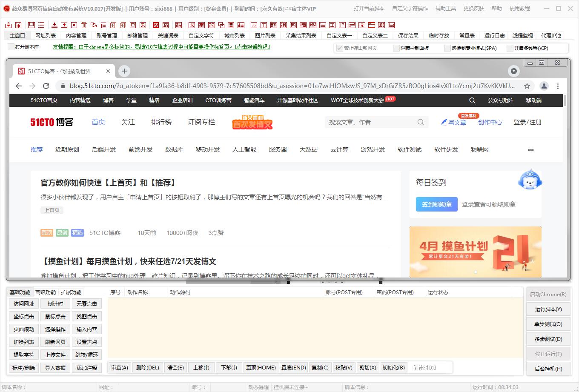Open article 官方教你如何快速【上首页】和【推荐】
The height and width of the screenshot is (392, 579).
108,183
